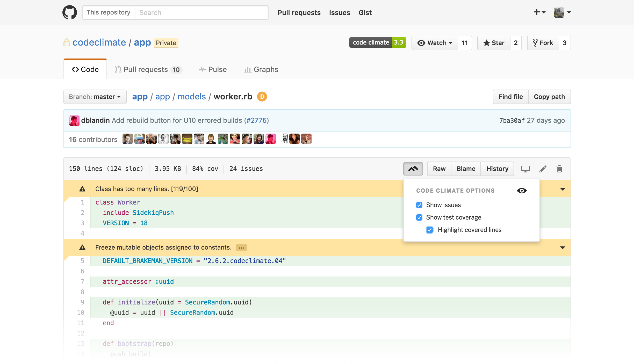Click dblandin's avatar in the commit bar
634x364 pixels.
point(74,121)
